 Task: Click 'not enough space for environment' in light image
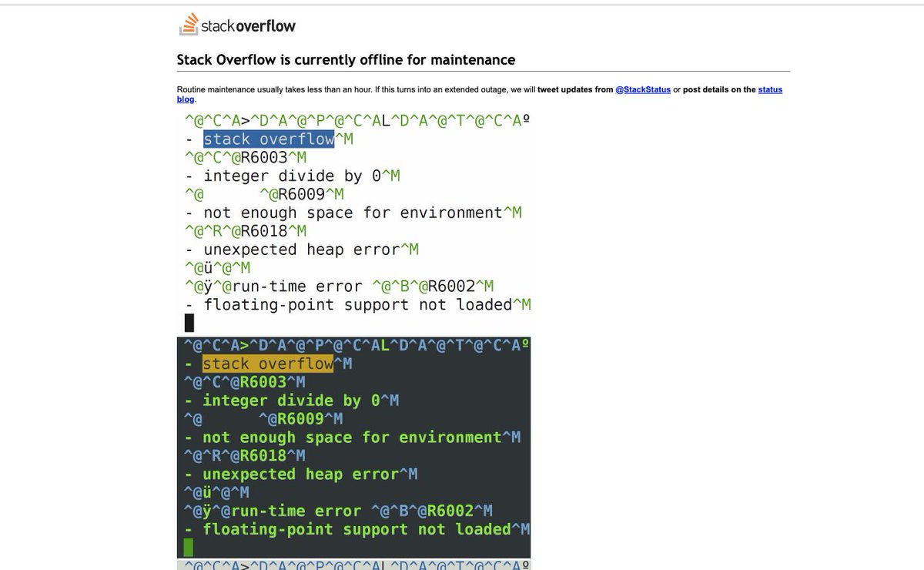pos(353,213)
